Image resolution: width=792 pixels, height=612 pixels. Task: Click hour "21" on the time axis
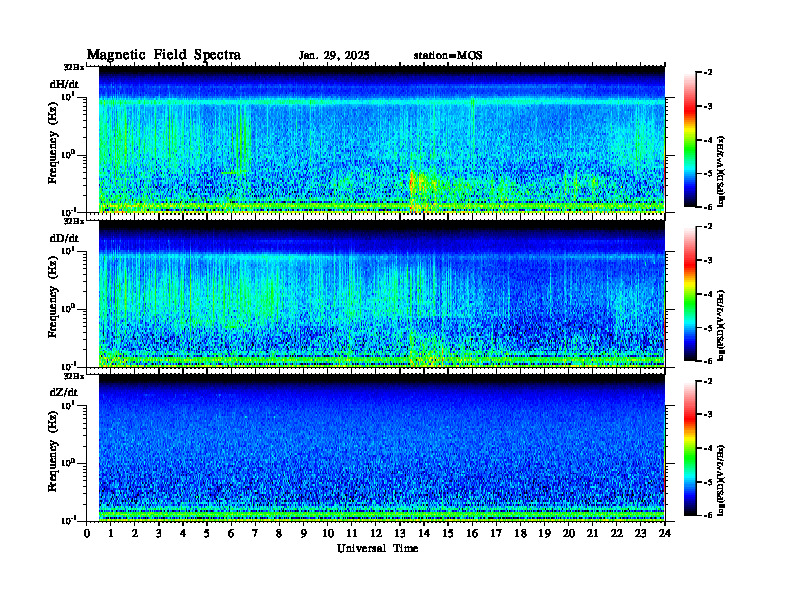(x=592, y=534)
